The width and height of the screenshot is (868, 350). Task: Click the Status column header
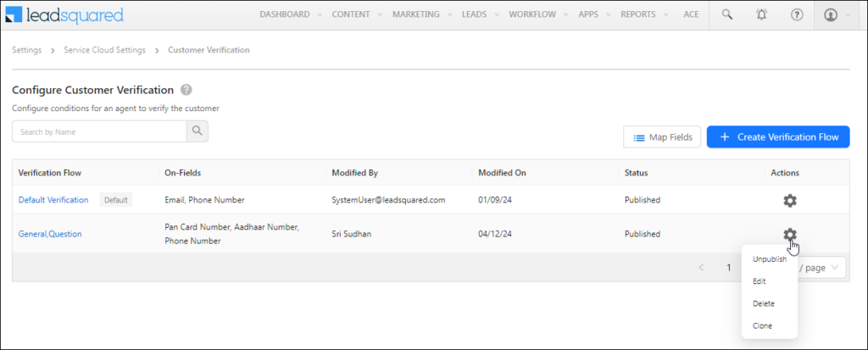click(x=636, y=173)
